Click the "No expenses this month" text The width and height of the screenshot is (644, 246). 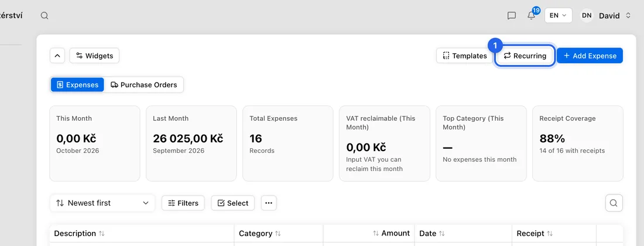pyautogui.click(x=479, y=159)
